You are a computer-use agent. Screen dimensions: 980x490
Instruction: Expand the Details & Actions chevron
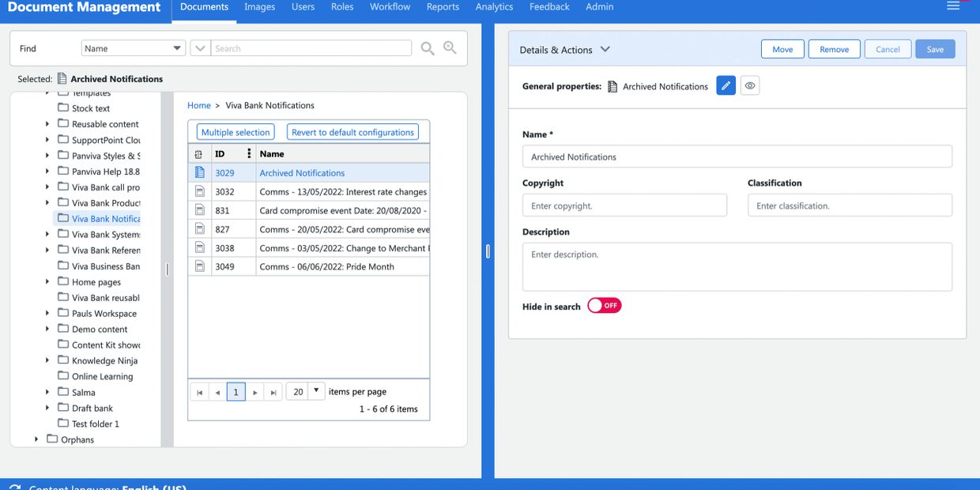605,49
